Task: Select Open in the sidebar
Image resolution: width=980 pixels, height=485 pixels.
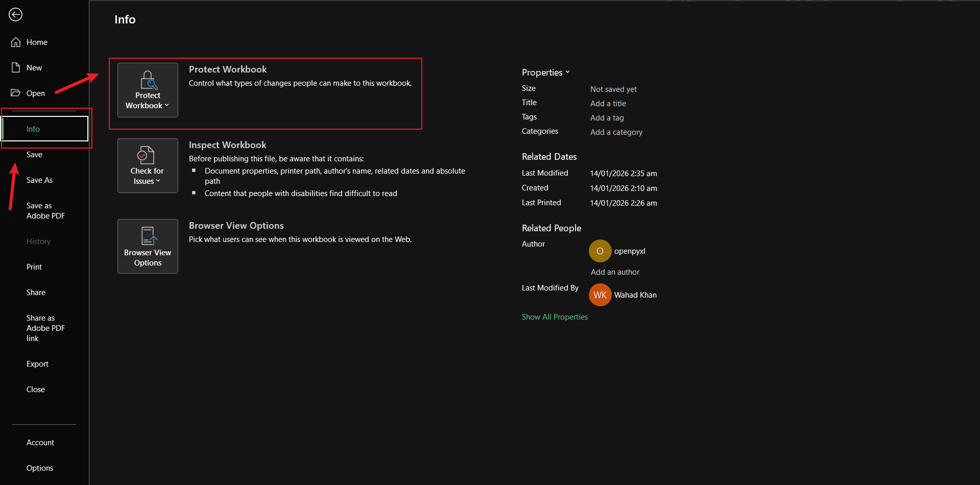Action: (36, 93)
